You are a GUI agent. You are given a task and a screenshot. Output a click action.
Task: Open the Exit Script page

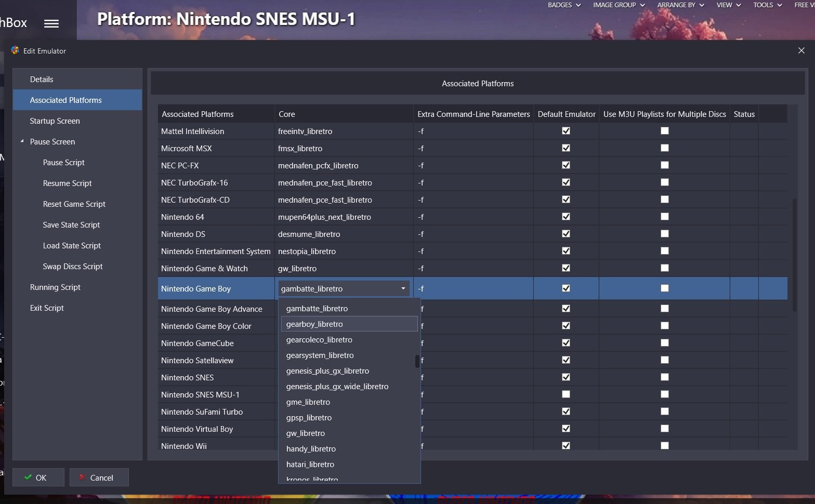77,308
